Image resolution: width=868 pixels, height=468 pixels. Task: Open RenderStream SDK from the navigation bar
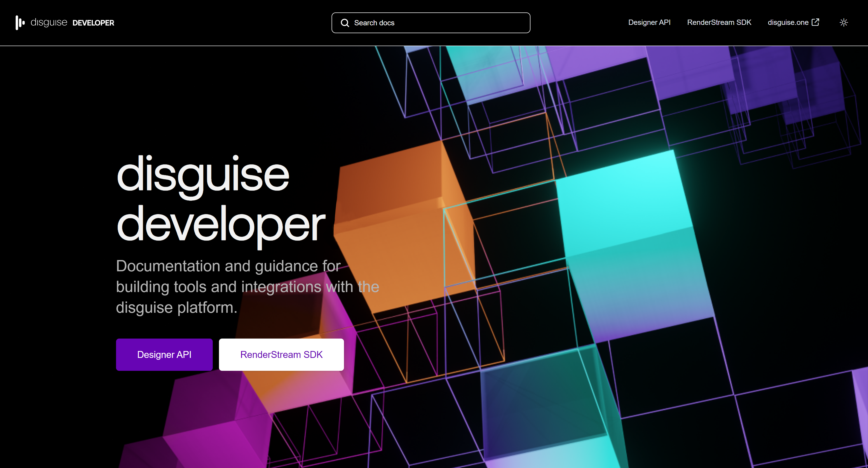pyautogui.click(x=719, y=22)
